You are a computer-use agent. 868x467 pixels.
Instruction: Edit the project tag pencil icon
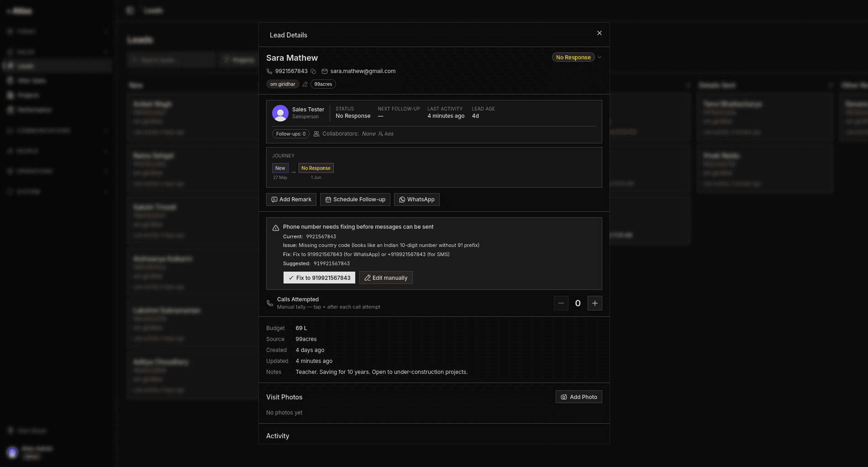click(x=305, y=84)
